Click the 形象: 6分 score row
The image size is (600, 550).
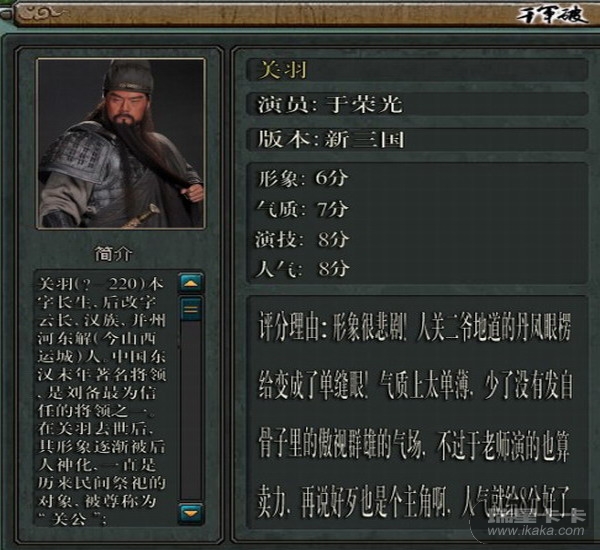click(302, 178)
